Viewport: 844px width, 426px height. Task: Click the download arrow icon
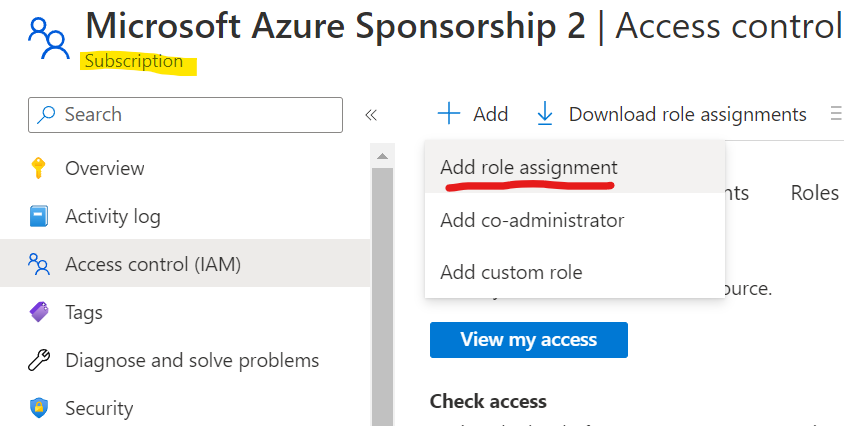pyautogui.click(x=545, y=114)
